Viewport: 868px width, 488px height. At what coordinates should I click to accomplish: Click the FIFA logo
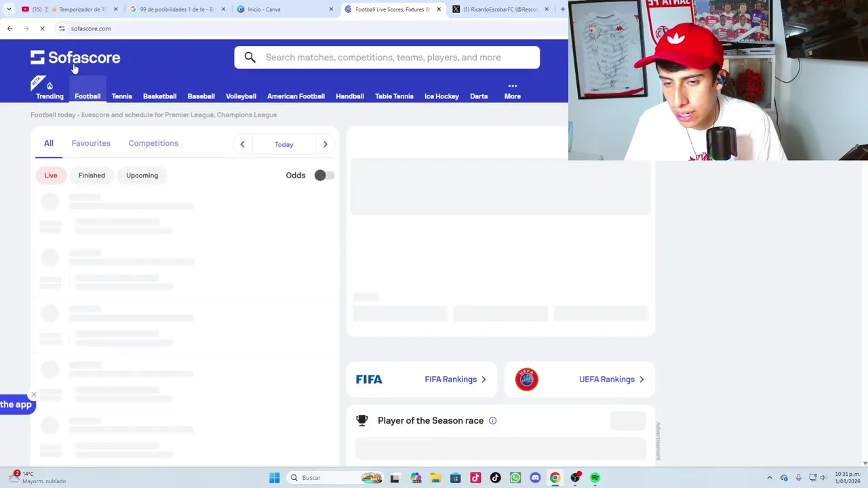point(369,380)
